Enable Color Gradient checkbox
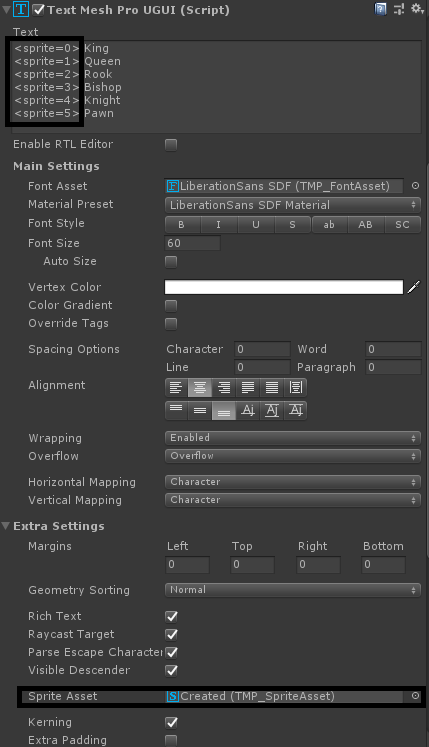 (x=171, y=306)
